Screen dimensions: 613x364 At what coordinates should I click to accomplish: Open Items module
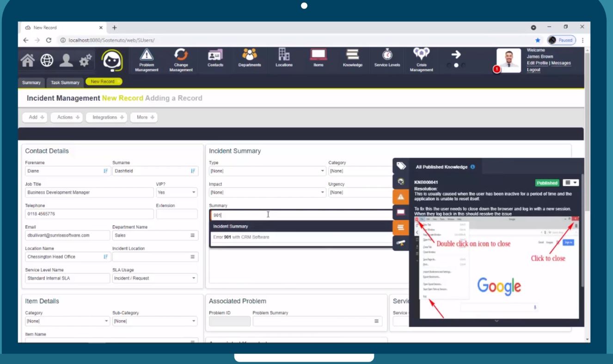coord(318,58)
